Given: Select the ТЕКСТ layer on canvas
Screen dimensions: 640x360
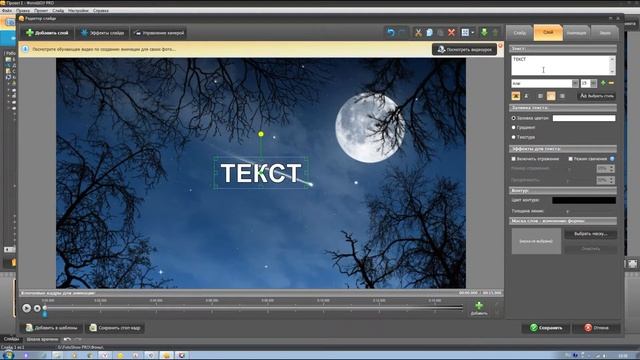Looking at the screenshot, I should coord(261,173).
